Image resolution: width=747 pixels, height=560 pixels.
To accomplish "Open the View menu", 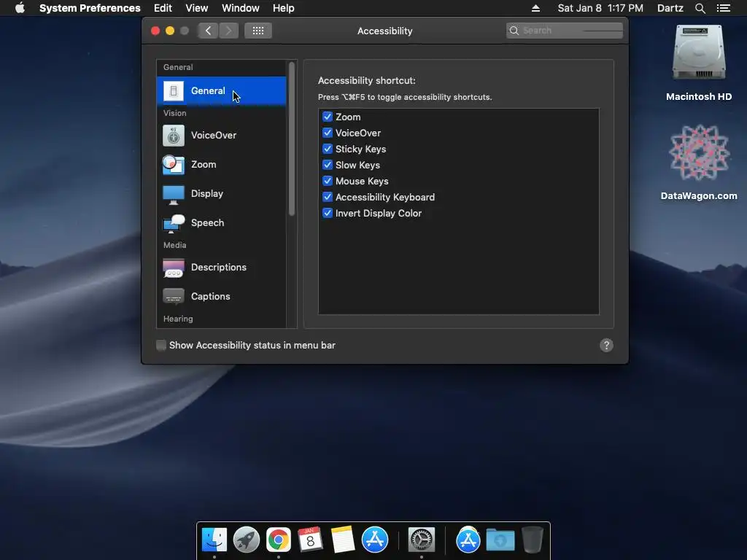I will (x=197, y=8).
